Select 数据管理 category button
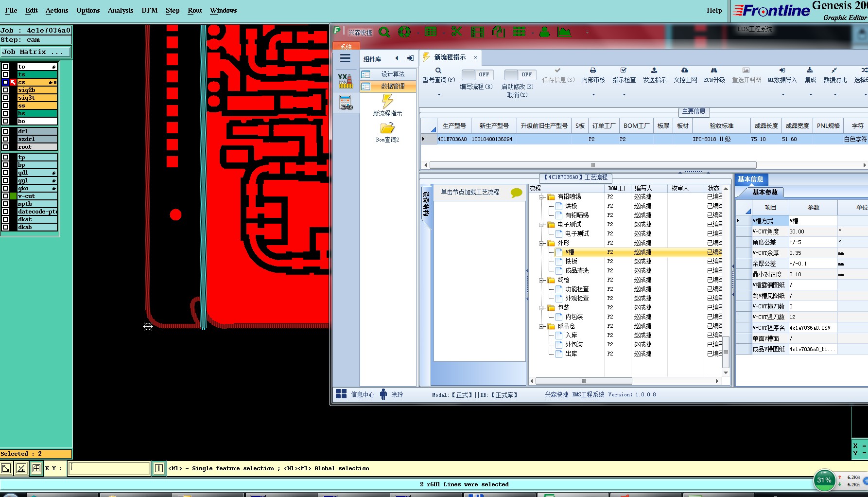 tap(388, 86)
